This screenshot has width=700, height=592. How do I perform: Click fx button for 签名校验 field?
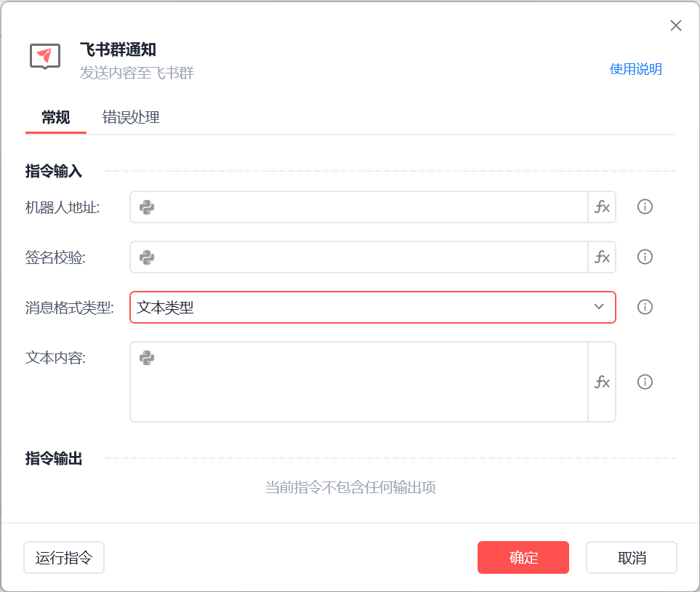[602, 257]
